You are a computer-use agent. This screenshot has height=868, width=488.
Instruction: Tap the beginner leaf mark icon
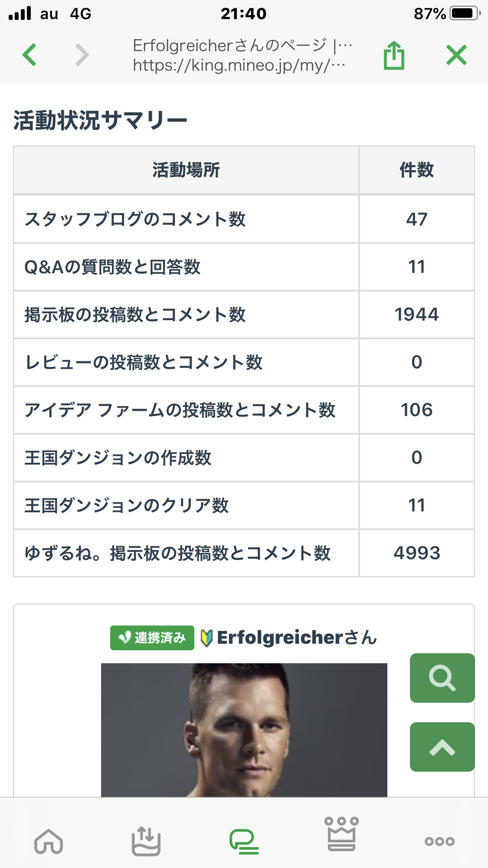click(206, 638)
